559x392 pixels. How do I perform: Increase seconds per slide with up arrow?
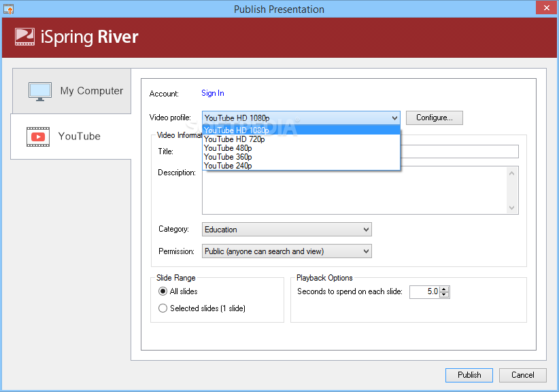pos(444,289)
